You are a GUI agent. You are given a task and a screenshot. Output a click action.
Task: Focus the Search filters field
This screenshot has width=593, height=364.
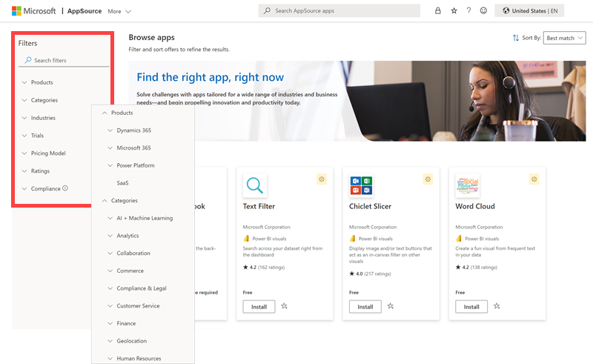point(64,60)
